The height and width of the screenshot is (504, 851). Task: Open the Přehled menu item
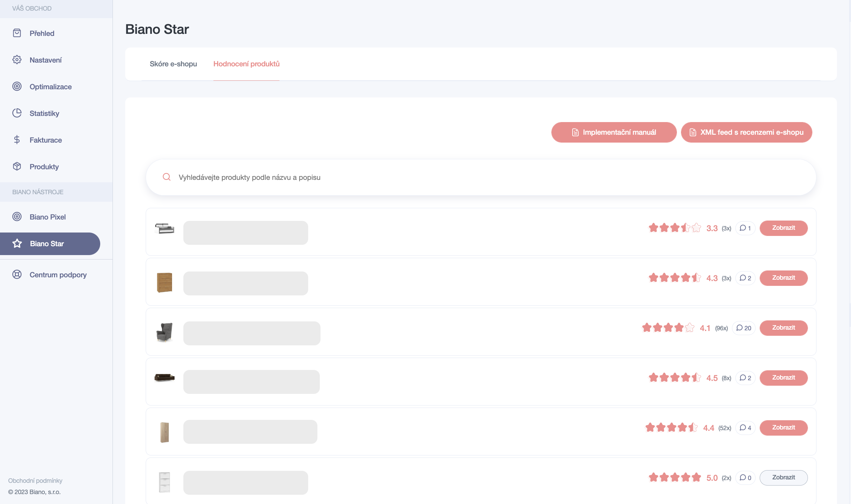42,33
